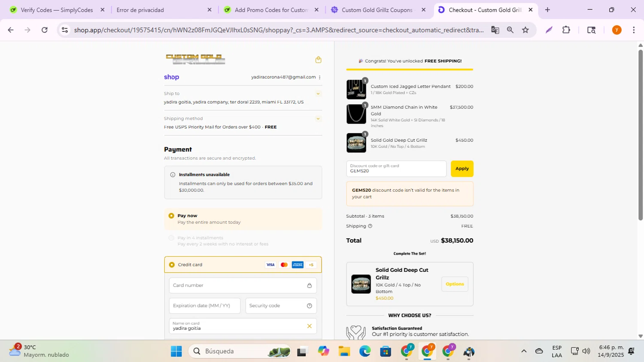Open File Explorer from taskbar
Viewport: 644px width, 362px height.
click(x=344, y=352)
